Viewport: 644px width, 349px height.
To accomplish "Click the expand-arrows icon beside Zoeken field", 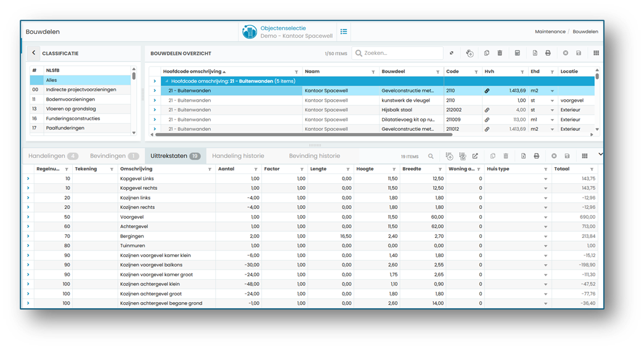I will coord(451,53).
